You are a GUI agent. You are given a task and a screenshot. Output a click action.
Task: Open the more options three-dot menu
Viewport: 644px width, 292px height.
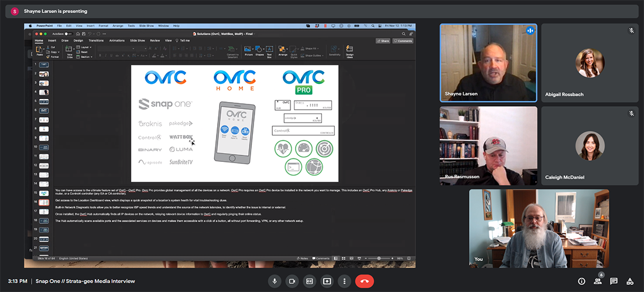click(x=344, y=281)
